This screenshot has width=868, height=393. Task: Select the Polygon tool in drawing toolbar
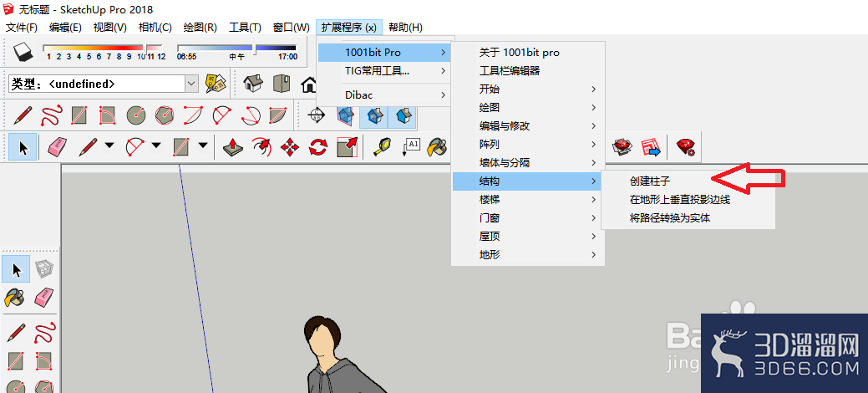(x=165, y=115)
